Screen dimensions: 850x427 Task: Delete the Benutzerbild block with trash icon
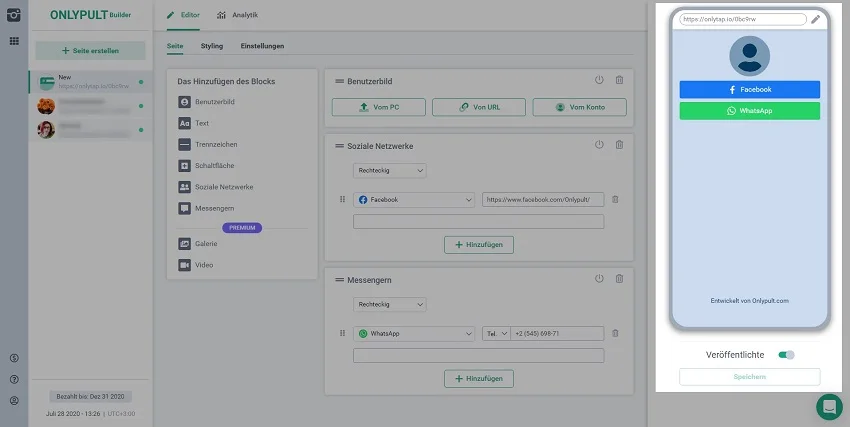click(x=619, y=80)
